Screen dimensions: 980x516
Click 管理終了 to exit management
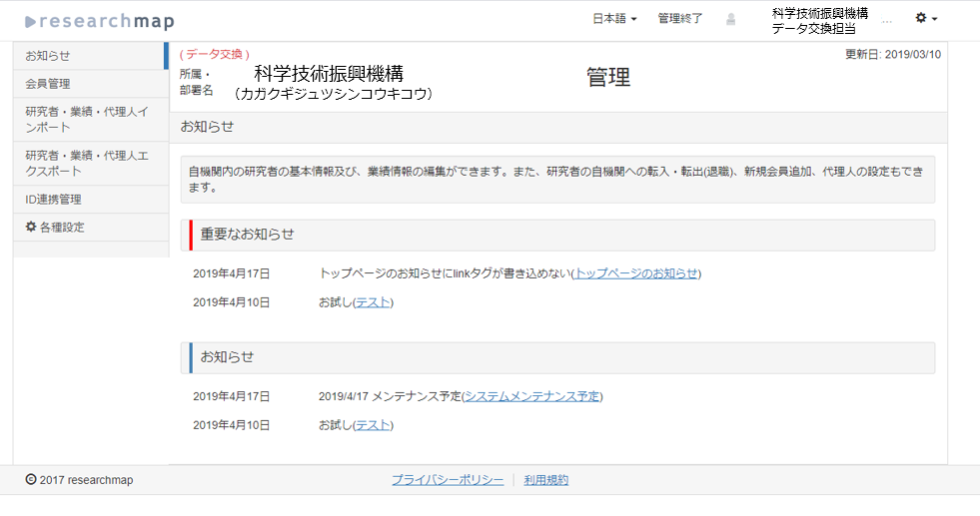tap(680, 19)
